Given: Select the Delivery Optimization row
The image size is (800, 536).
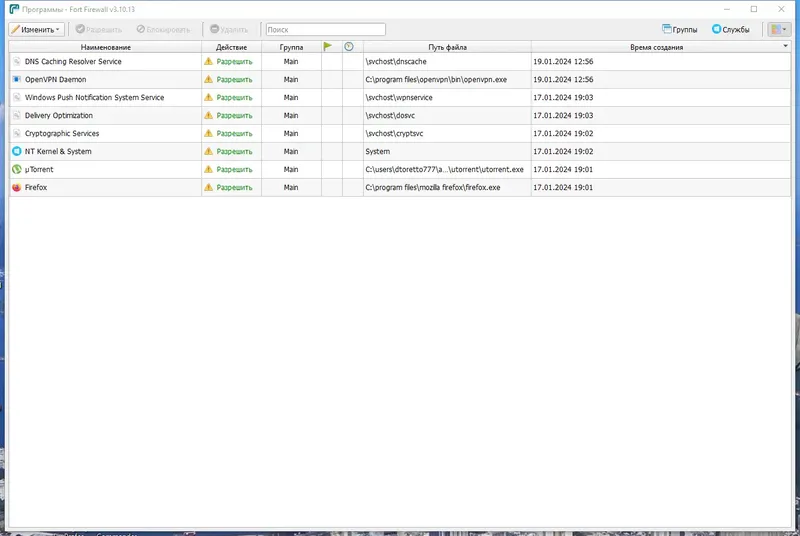Looking at the screenshot, I should (x=400, y=115).
